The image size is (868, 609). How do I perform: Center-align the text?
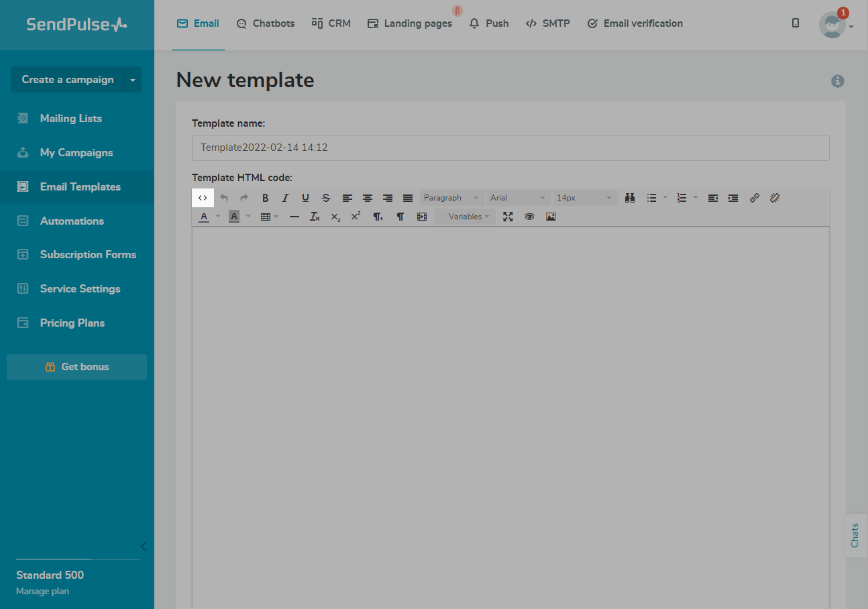(368, 198)
